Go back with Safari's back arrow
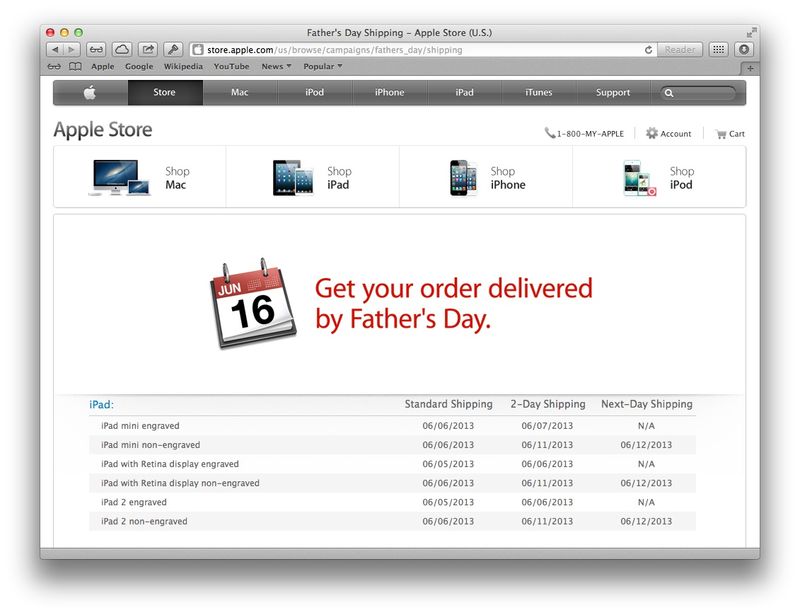Viewport: 800px width, 615px height. pyautogui.click(x=55, y=50)
